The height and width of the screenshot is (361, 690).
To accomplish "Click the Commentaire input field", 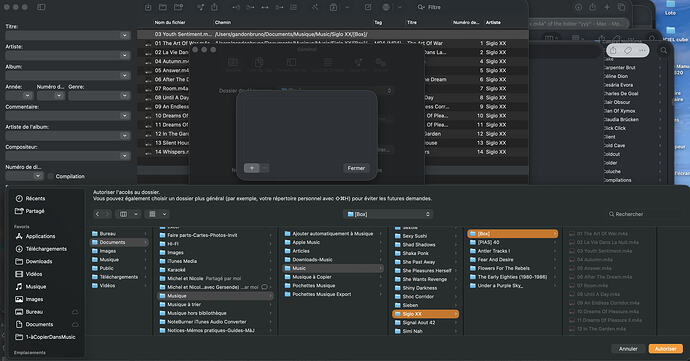I will (x=68, y=116).
